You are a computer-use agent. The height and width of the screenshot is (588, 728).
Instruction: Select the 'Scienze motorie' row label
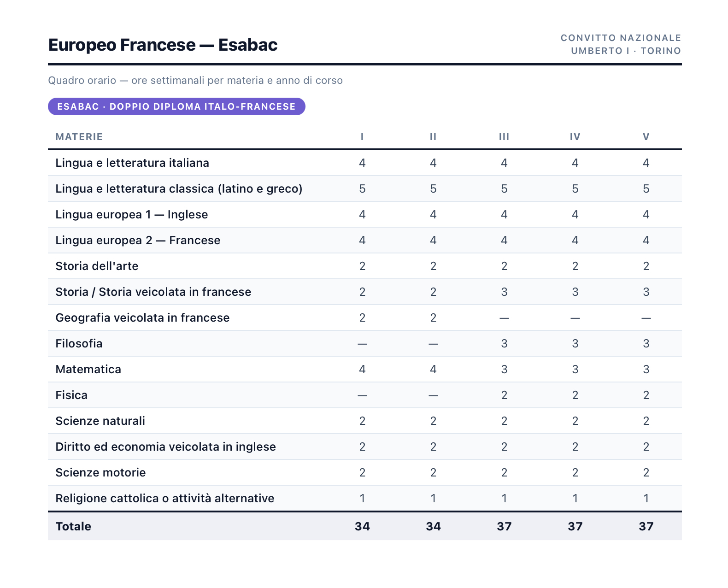(100, 472)
